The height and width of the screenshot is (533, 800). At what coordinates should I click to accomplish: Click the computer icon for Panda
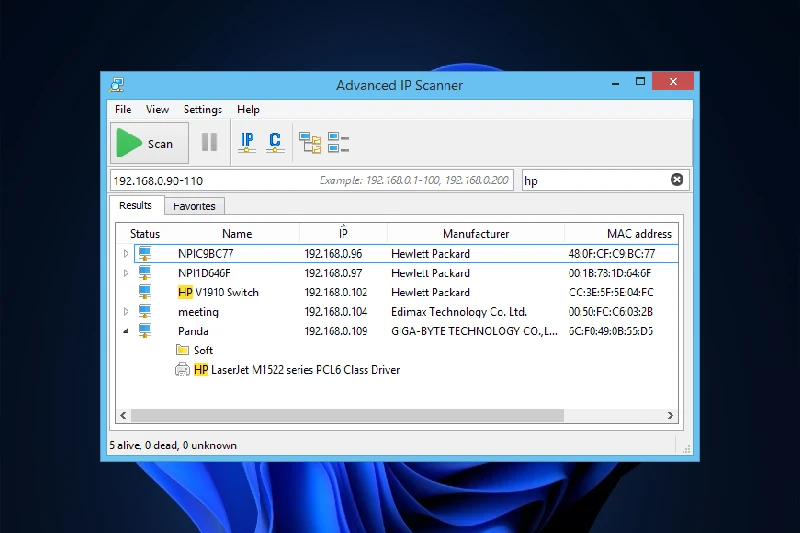click(x=145, y=331)
